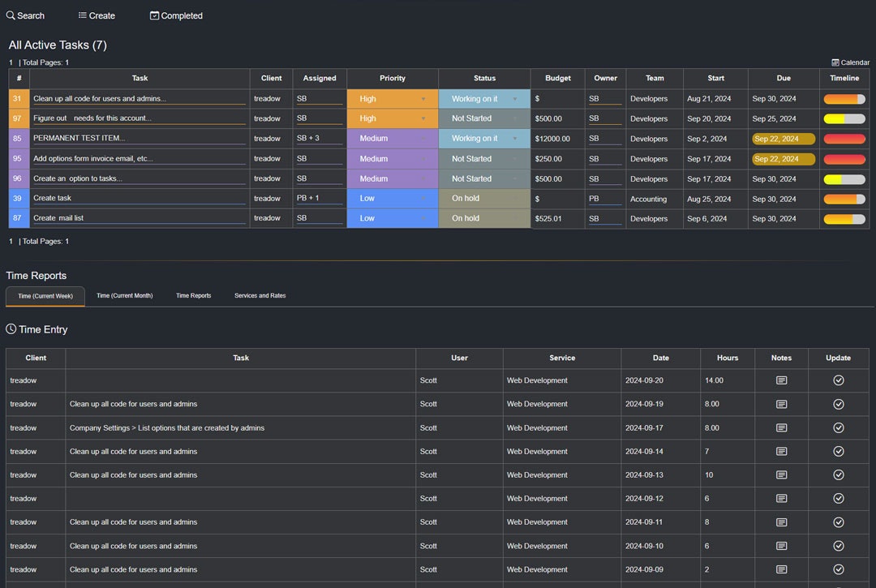Open the Calendar view
The height and width of the screenshot is (588, 876).
(x=850, y=62)
